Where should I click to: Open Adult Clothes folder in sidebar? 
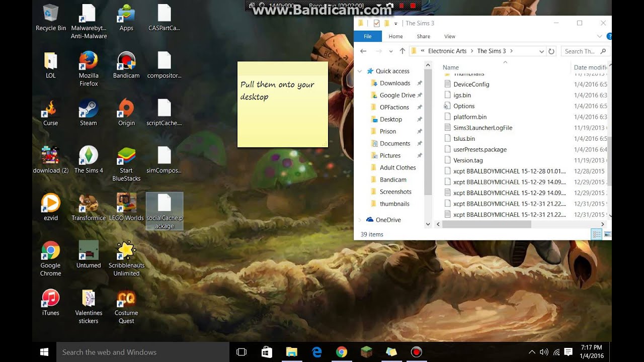tap(397, 167)
